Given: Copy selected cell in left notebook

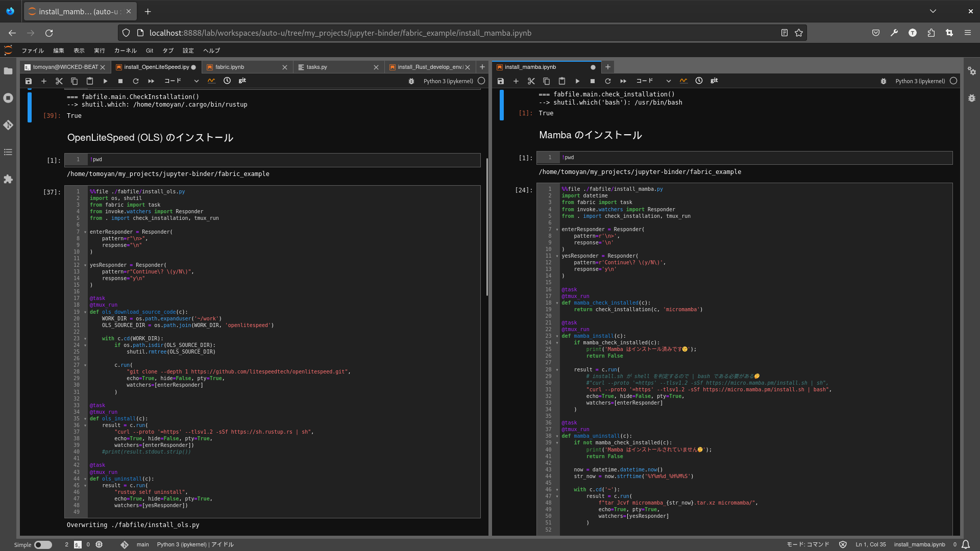Looking at the screenshot, I should click(75, 81).
